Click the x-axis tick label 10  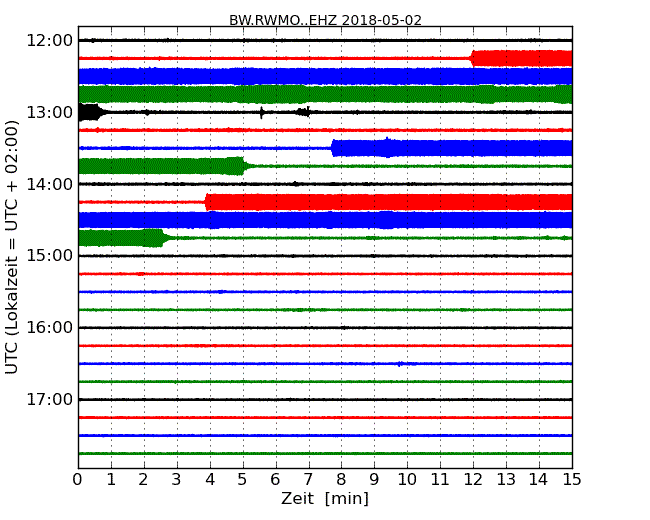(x=407, y=479)
